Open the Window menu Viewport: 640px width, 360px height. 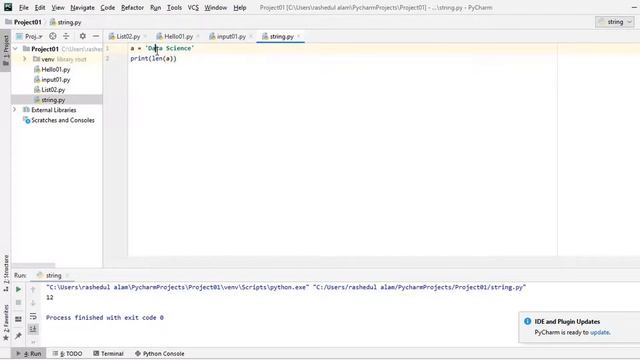[216, 7]
